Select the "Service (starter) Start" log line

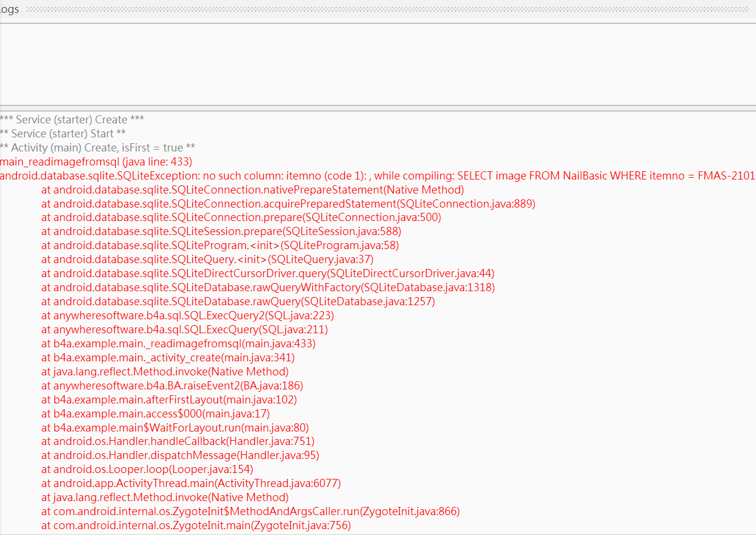[x=63, y=134]
